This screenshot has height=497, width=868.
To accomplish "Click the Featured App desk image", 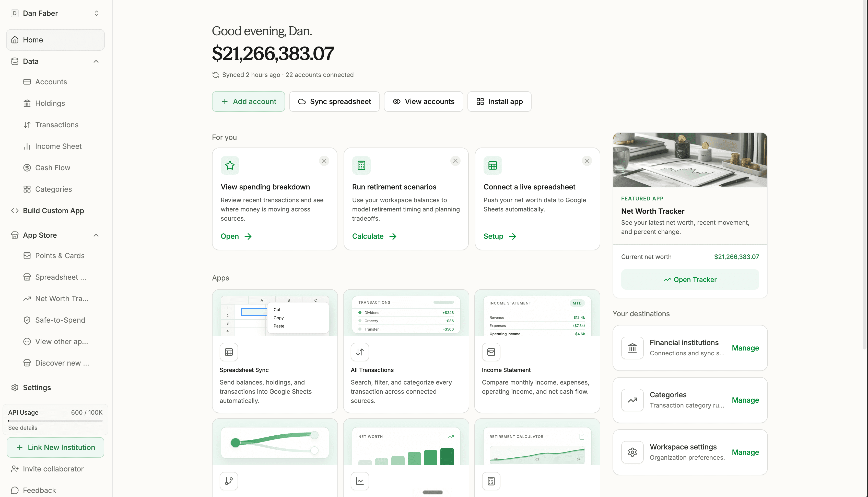I will tap(690, 160).
